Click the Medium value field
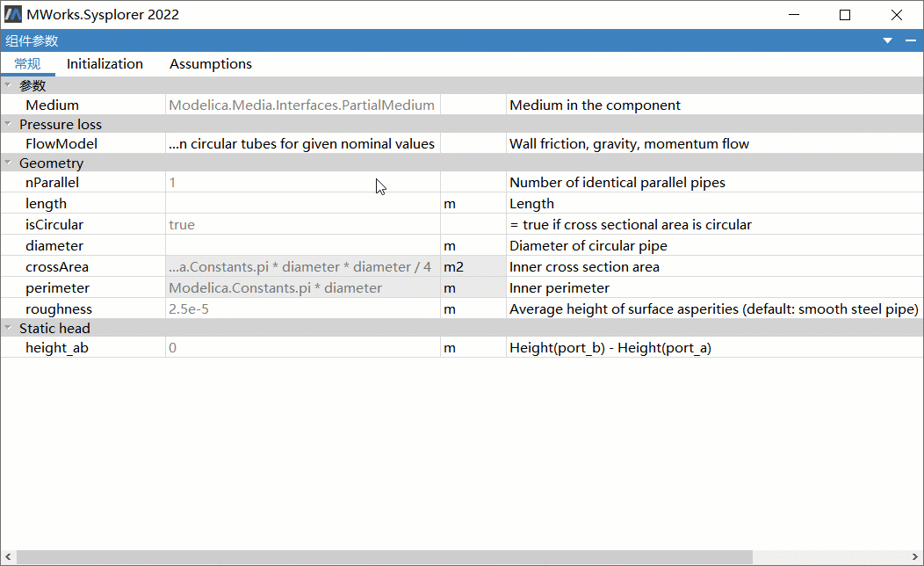924x566 pixels. (302, 105)
